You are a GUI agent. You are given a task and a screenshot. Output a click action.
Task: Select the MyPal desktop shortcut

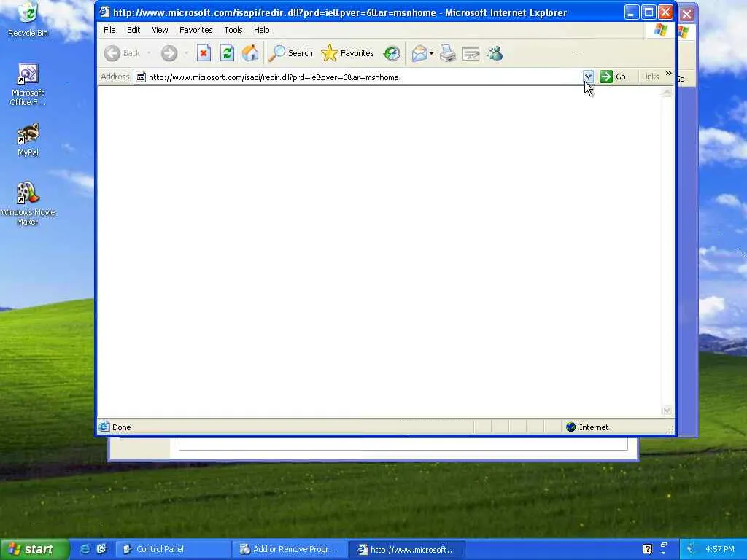point(28,139)
